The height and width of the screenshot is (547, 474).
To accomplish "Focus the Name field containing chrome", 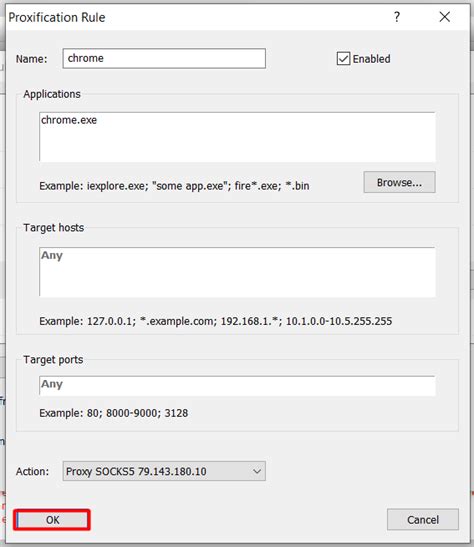I will [x=164, y=58].
